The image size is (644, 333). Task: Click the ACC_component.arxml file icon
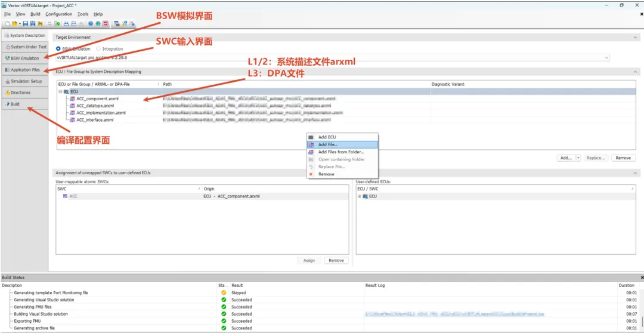coord(72,98)
